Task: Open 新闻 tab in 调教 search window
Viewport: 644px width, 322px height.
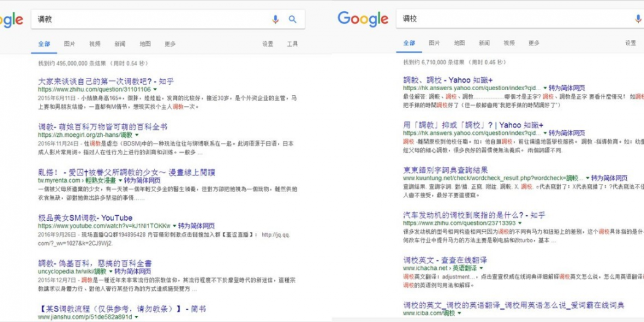Action: [x=120, y=44]
